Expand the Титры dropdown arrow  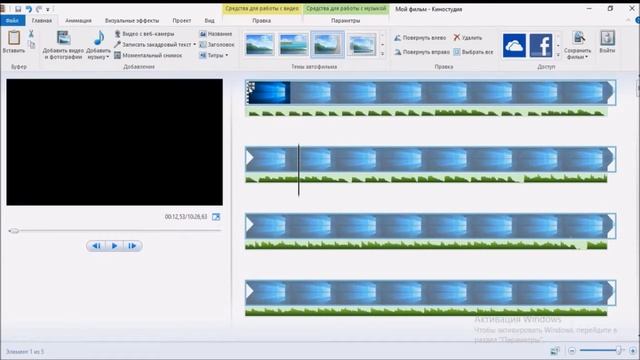pos(227,56)
